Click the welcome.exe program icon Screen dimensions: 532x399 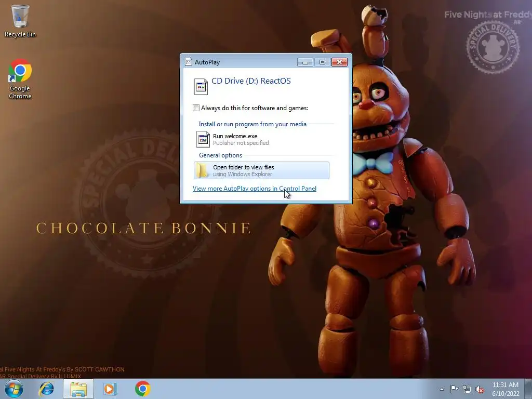203,139
